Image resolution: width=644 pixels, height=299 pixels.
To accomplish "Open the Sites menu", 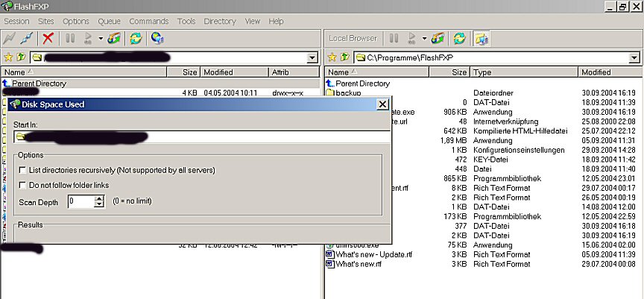I will pos(47,22).
